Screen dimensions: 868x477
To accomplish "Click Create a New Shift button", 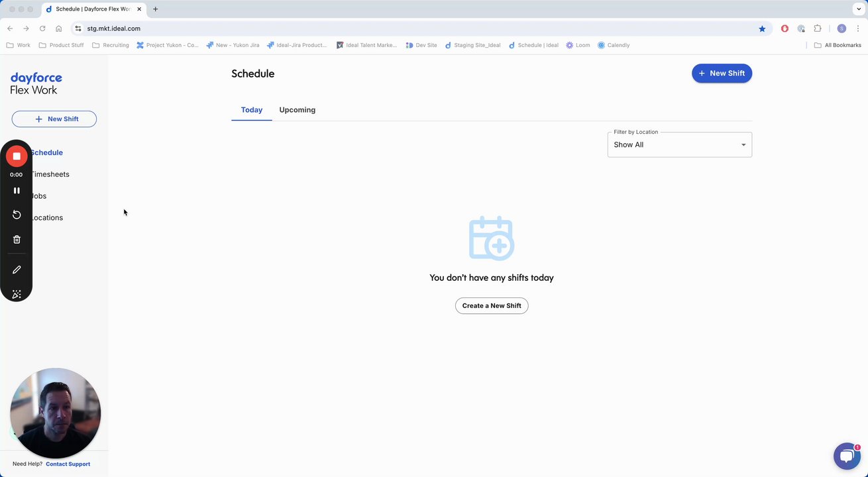I will [492, 305].
